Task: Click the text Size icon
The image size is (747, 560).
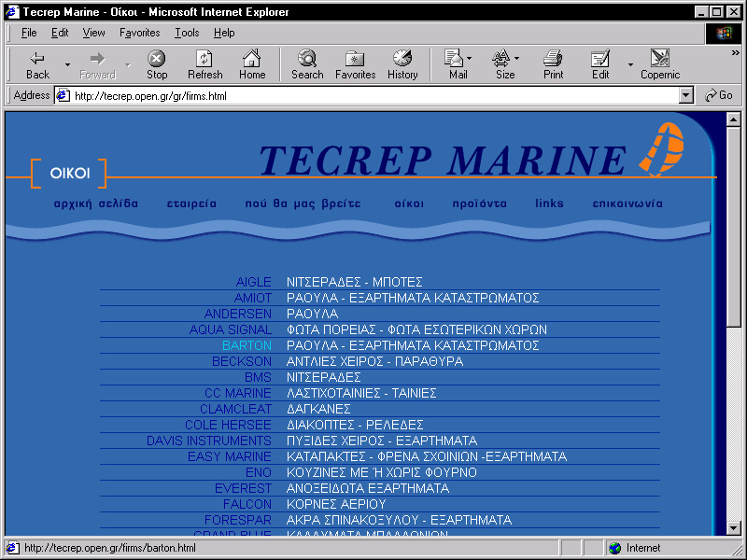Action: coord(501,58)
